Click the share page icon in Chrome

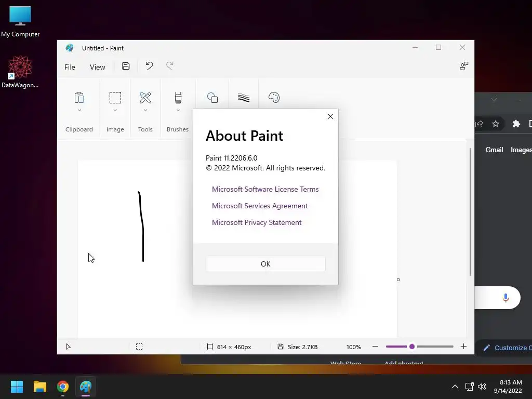pyautogui.click(x=479, y=124)
